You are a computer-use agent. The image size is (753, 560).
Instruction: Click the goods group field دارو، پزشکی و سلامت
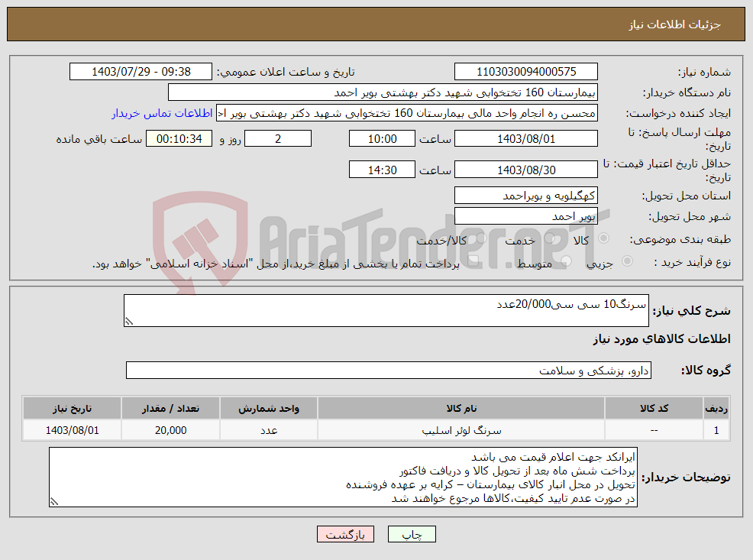[x=389, y=371]
